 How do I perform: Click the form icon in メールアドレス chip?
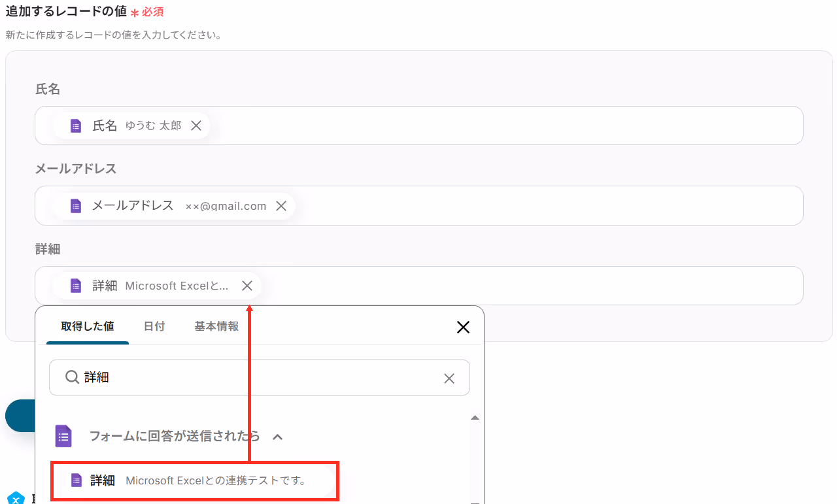coord(76,206)
